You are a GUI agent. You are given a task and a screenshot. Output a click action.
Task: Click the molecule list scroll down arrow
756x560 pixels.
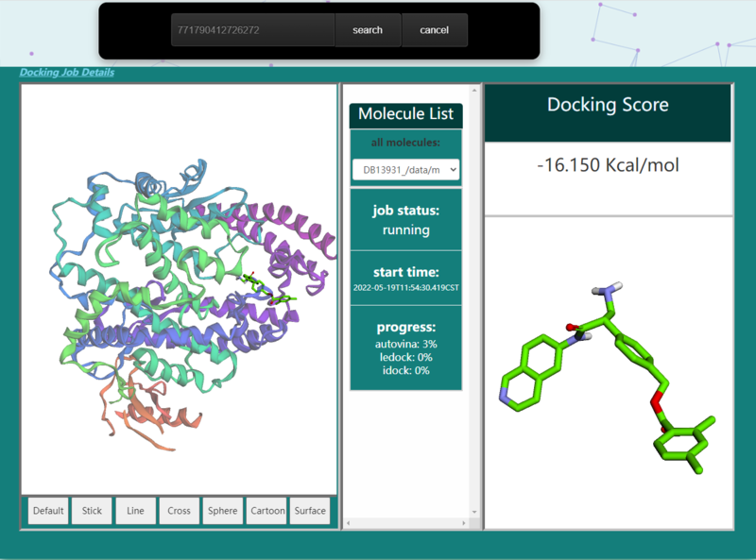pyautogui.click(x=474, y=512)
